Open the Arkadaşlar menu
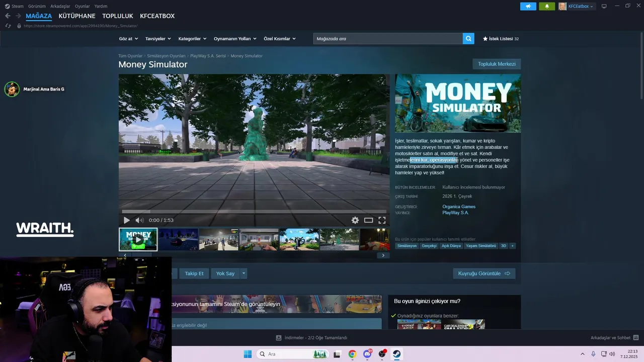 pos(60,6)
